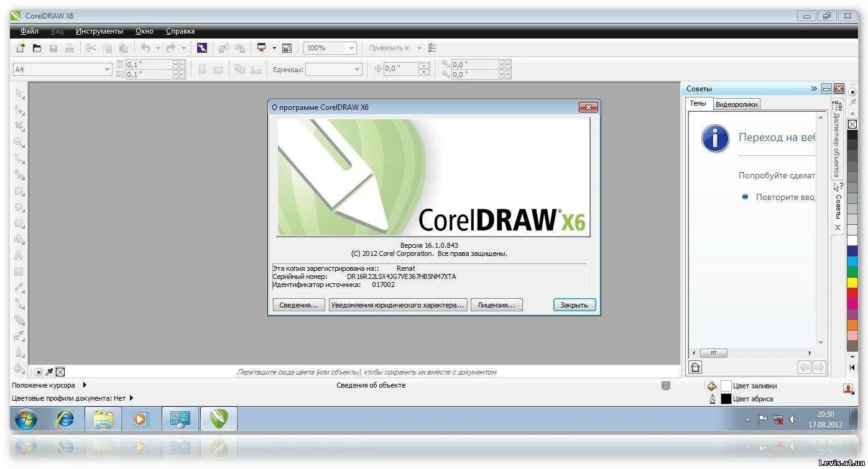Select the Text tool
Image resolution: width=868 pixels, height=469 pixels.
(x=19, y=255)
